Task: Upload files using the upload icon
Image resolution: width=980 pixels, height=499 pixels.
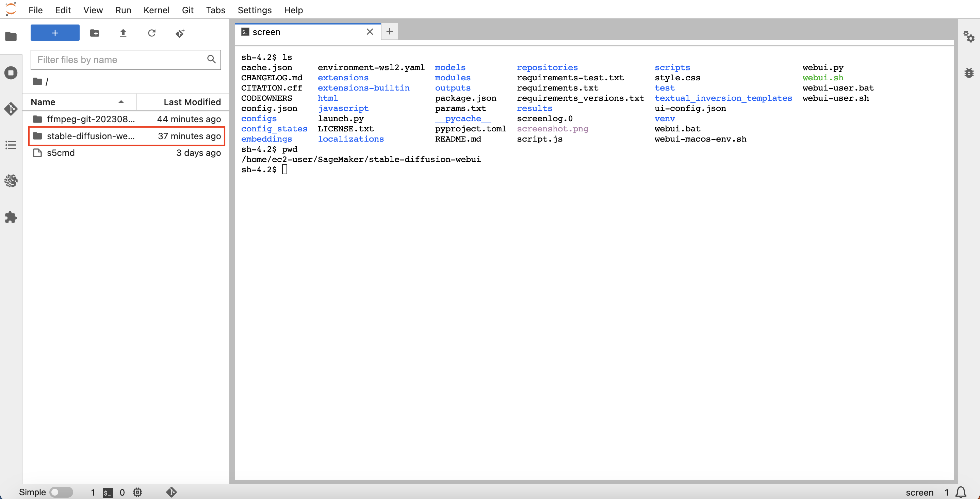Action: click(123, 33)
